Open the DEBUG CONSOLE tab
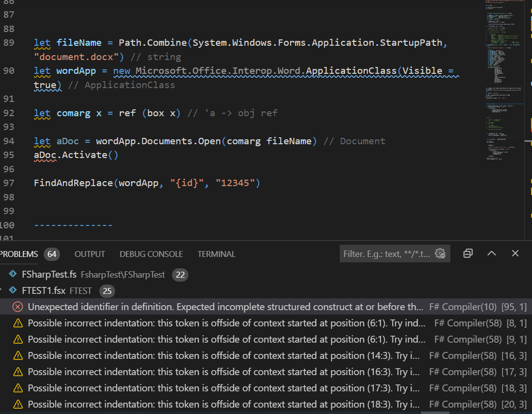Screen dimensions: 532x414 pos(151,254)
